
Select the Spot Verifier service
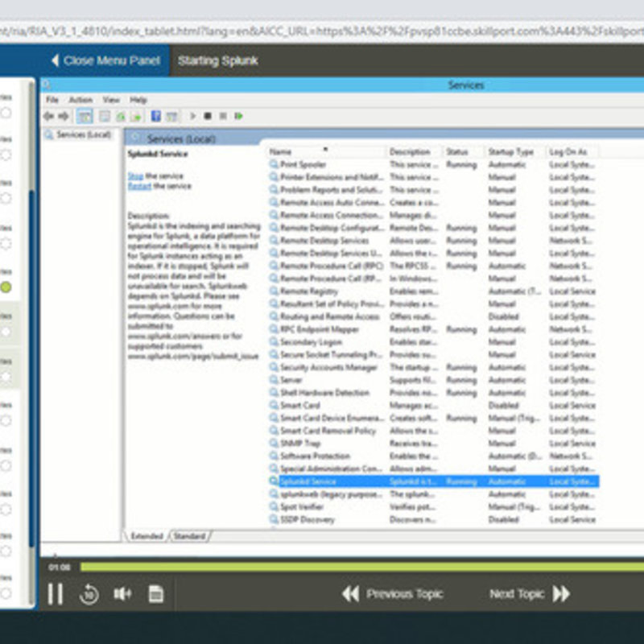pos(434,506)
